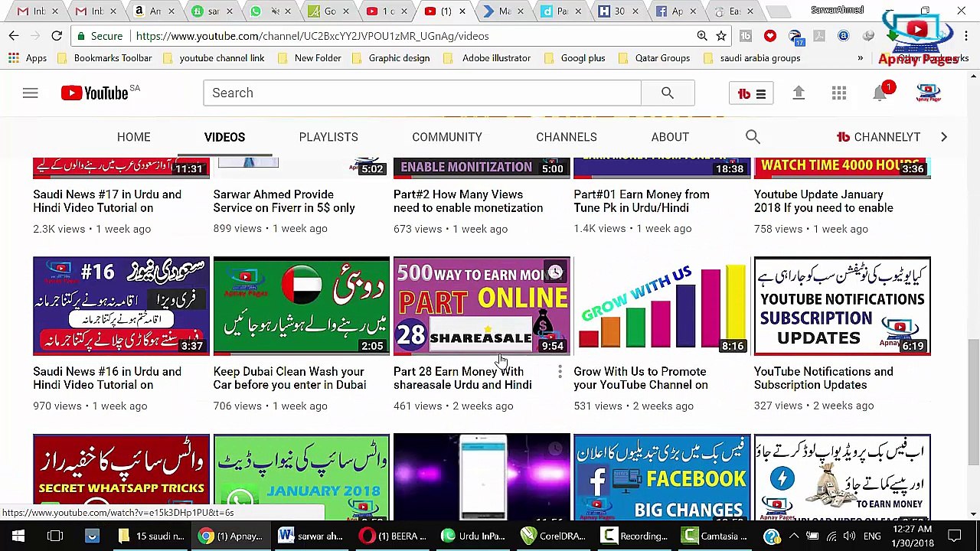Image resolution: width=980 pixels, height=551 pixels.
Task: Open Keep Dubai Clean video title
Action: [x=289, y=378]
